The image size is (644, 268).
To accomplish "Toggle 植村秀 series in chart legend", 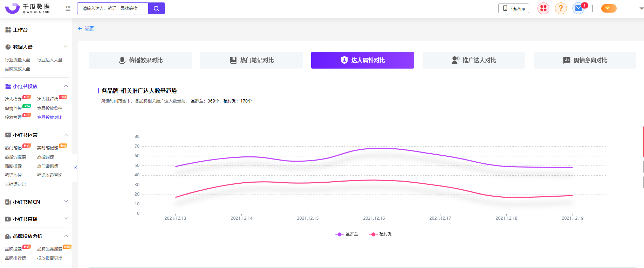I will coord(381,234).
